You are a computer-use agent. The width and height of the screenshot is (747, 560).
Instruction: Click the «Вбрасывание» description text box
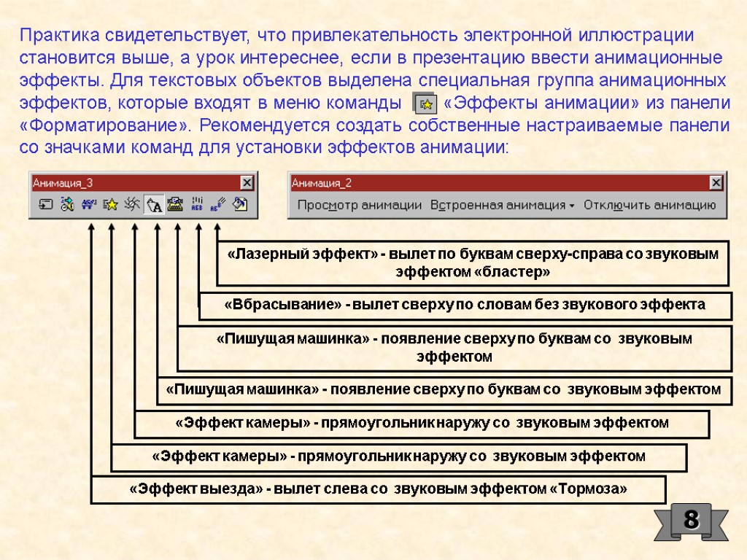(465, 306)
